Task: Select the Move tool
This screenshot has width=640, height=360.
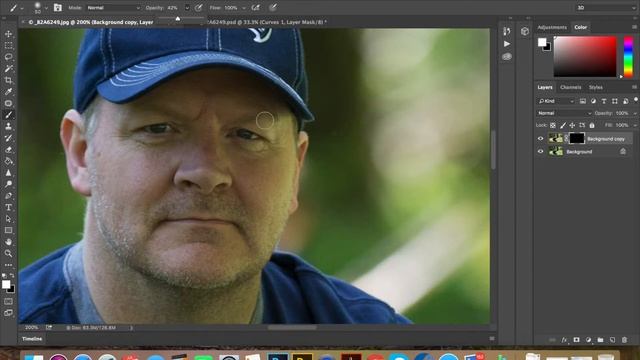Action: click(x=8, y=34)
